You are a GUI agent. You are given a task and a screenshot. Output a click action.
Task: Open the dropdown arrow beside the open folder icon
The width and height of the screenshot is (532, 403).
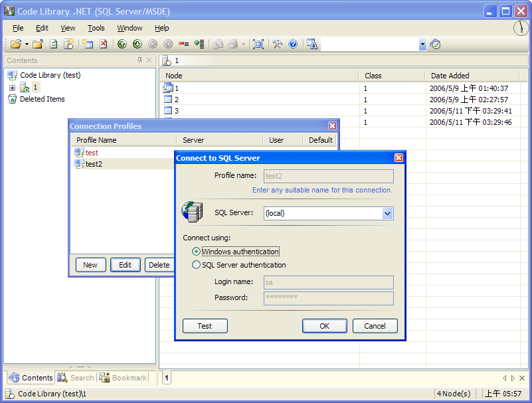click(x=27, y=44)
